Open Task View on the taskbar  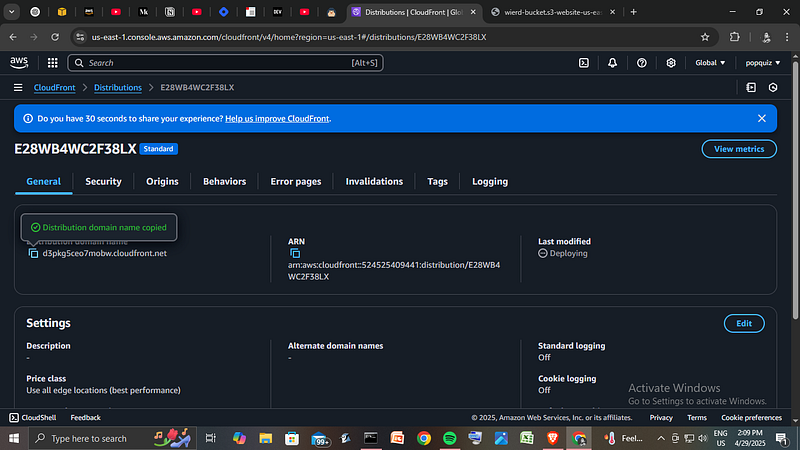210,438
